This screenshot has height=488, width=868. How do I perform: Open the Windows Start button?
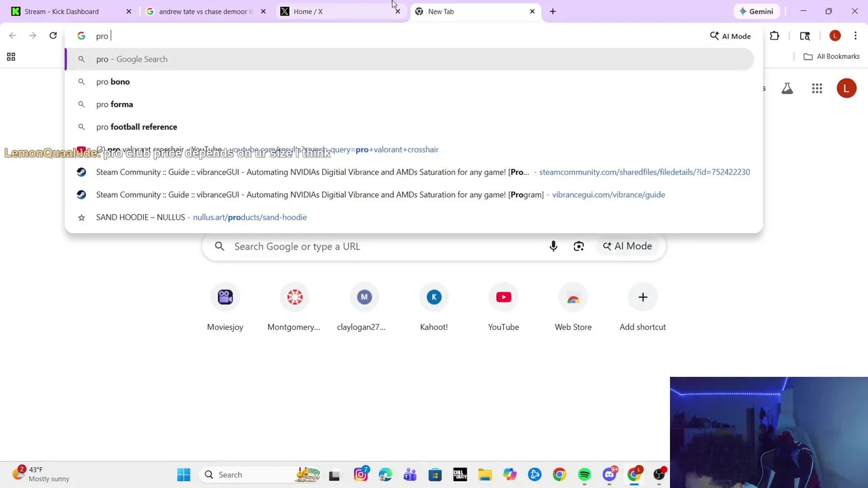tap(184, 475)
